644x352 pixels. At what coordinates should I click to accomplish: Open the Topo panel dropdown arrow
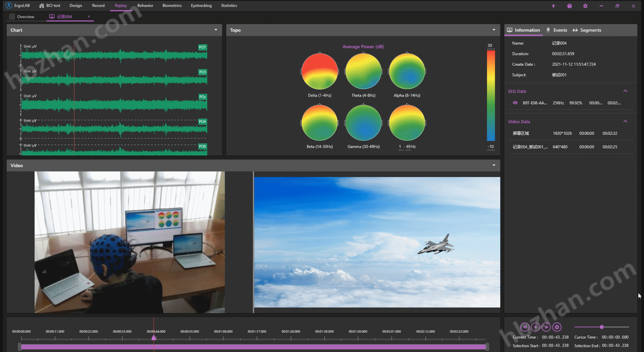(x=494, y=30)
